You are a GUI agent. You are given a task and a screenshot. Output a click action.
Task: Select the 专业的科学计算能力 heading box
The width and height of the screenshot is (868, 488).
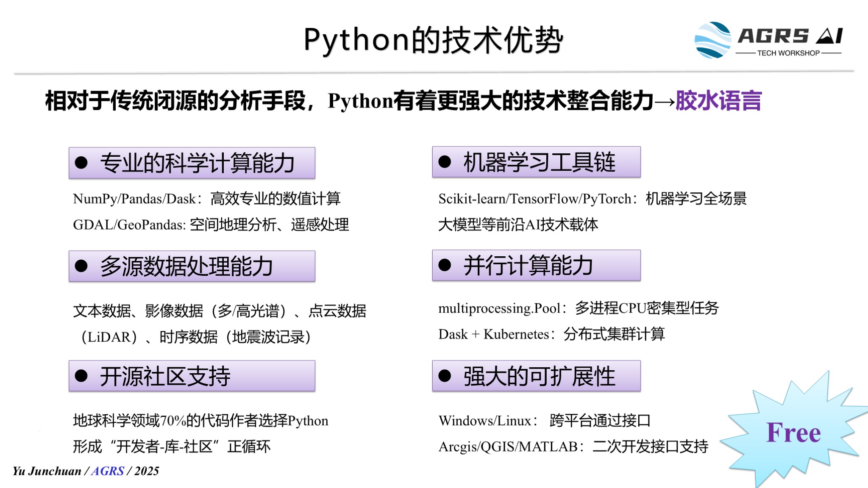(x=192, y=163)
